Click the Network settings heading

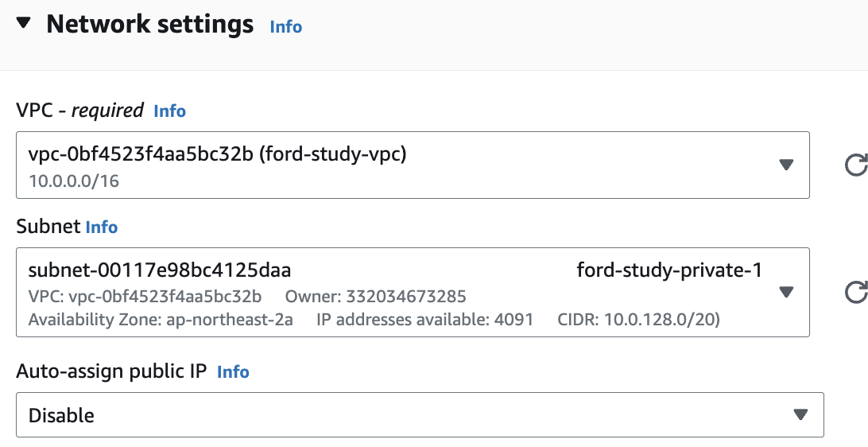point(150,24)
